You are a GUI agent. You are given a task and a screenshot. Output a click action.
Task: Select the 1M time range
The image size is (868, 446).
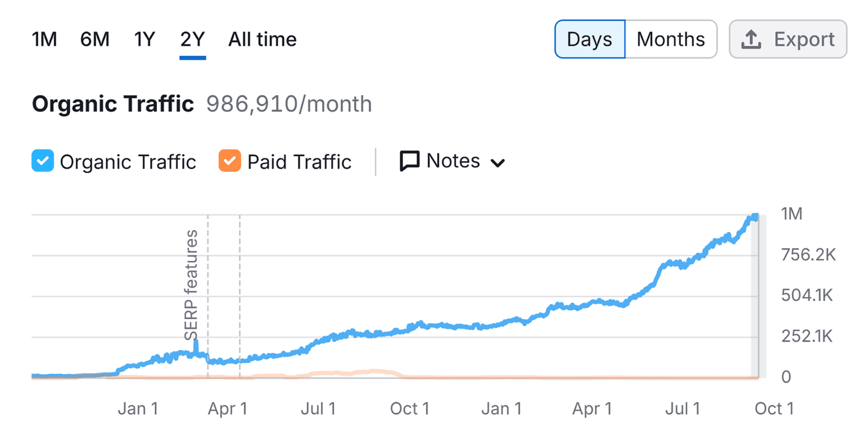pos(44,39)
